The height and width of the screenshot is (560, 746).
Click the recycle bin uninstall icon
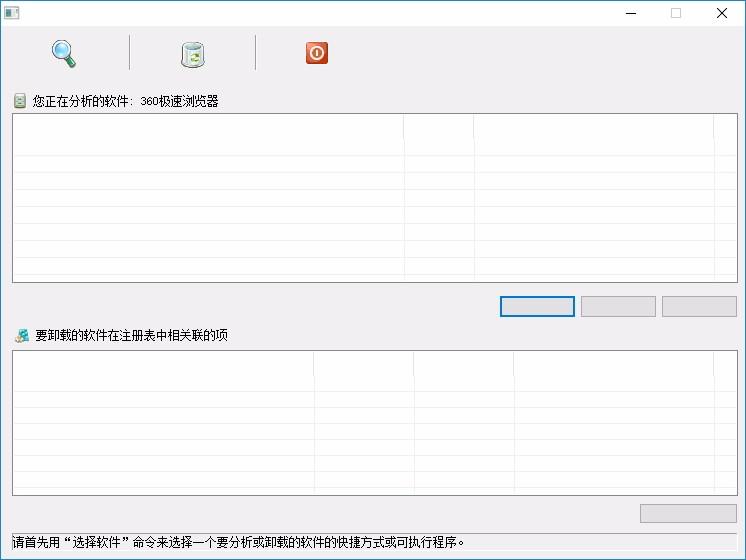click(x=193, y=54)
